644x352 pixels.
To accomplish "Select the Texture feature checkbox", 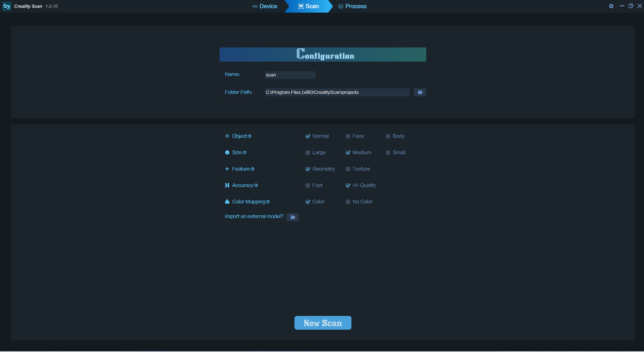I will [348, 169].
